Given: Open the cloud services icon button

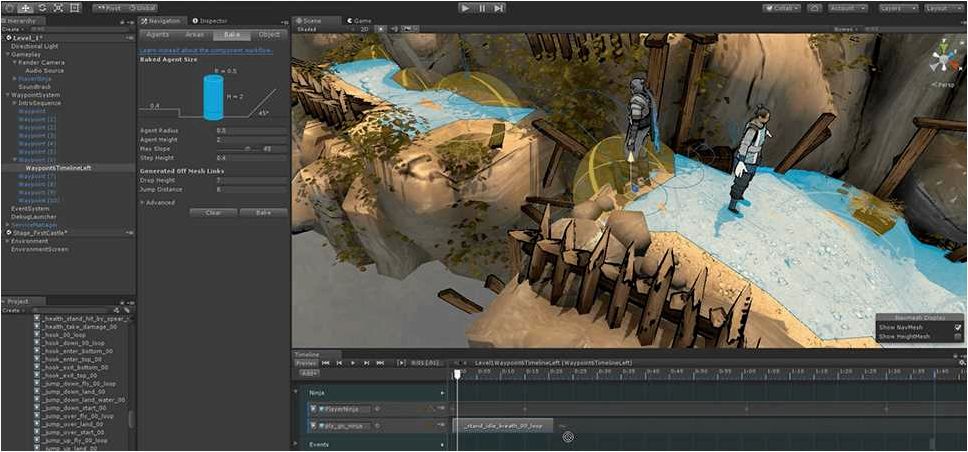Looking at the screenshot, I should [815, 8].
